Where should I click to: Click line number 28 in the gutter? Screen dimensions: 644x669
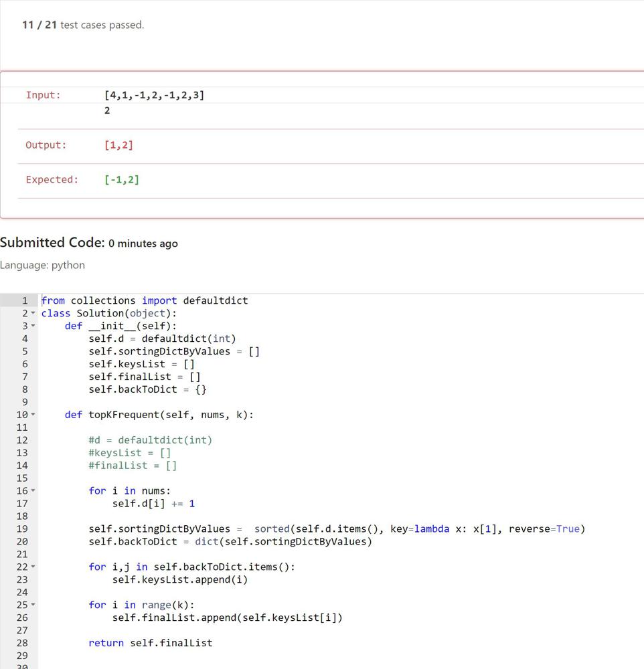pyautogui.click(x=22, y=643)
